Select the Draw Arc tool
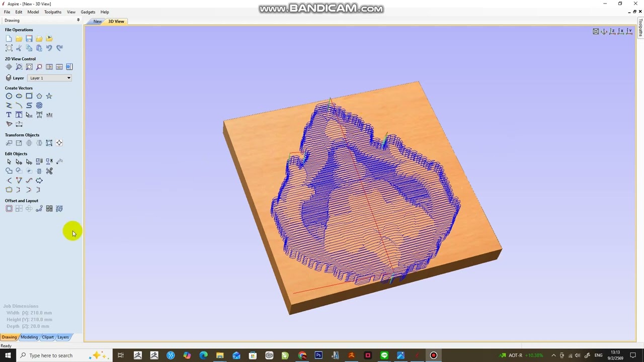 coord(19,106)
